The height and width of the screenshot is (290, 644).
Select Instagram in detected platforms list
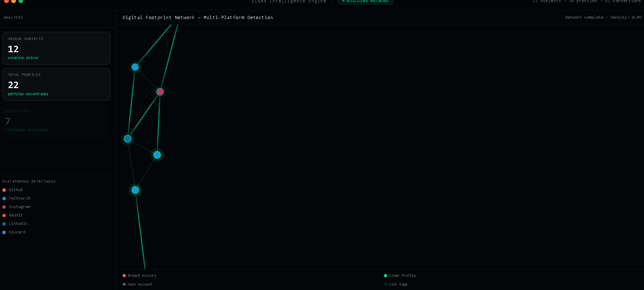tap(19, 207)
